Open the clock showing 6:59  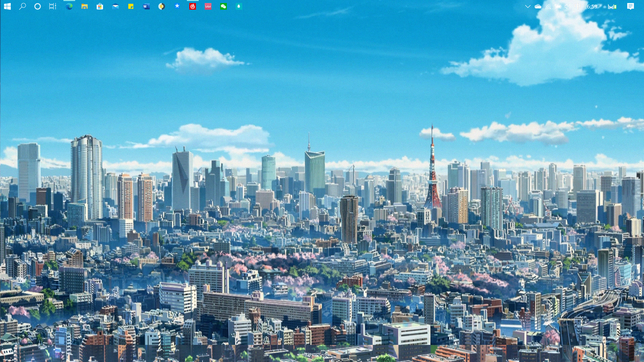592,6
